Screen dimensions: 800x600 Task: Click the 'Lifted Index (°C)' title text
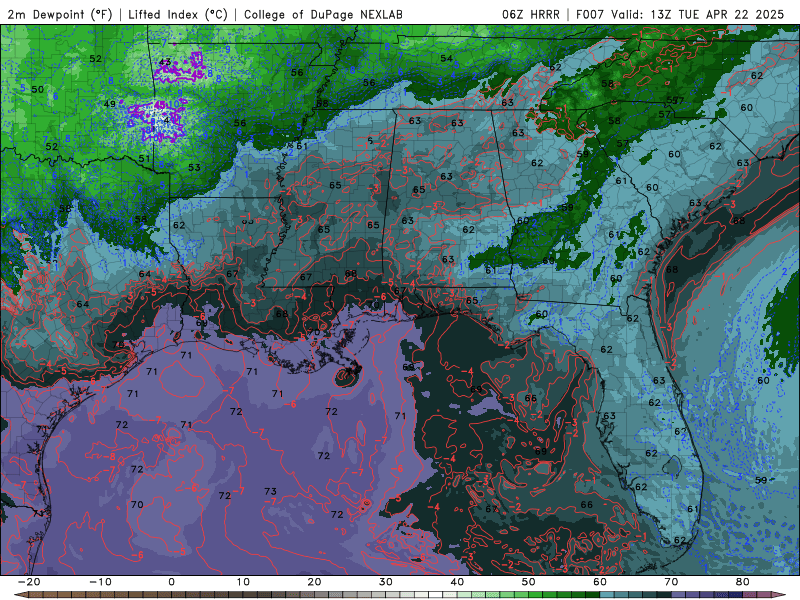pyautogui.click(x=178, y=14)
